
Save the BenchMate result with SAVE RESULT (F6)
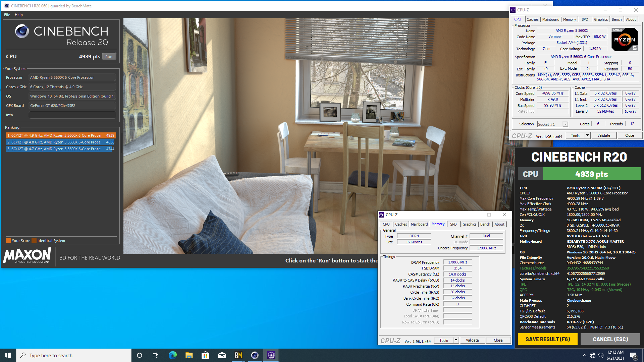point(547,339)
